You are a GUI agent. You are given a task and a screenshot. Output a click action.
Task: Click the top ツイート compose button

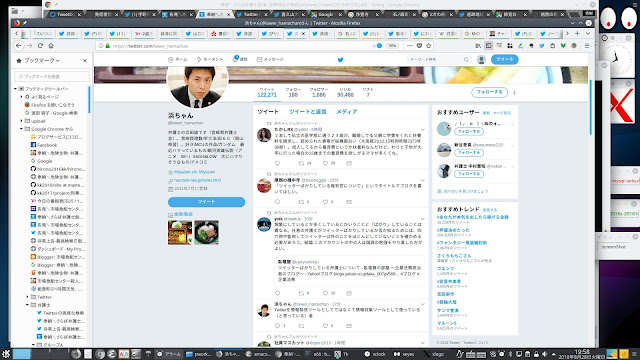(504, 60)
